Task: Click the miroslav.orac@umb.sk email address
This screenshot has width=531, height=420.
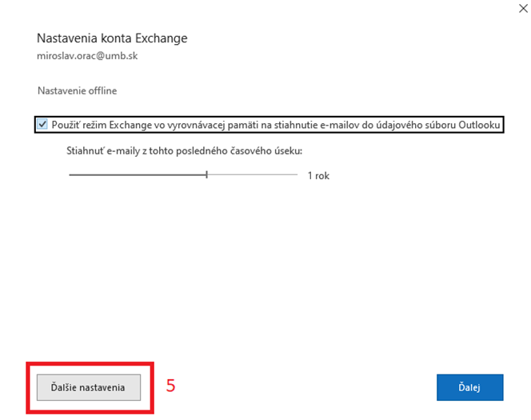Action: 87,56
